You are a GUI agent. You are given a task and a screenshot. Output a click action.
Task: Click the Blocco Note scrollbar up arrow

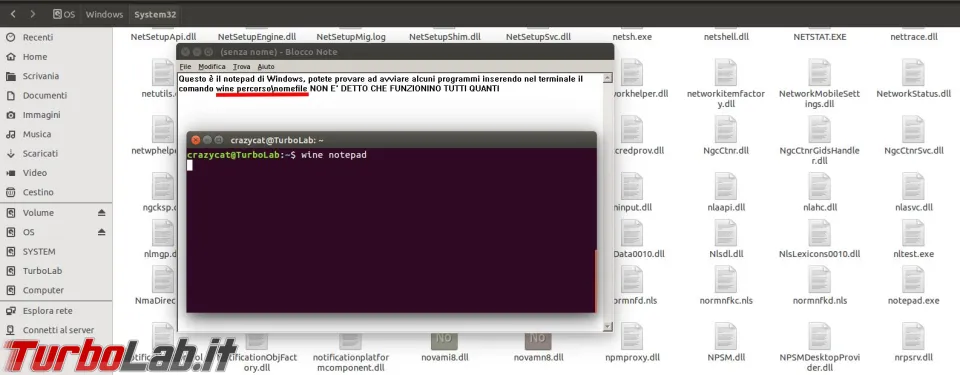[x=607, y=78]
